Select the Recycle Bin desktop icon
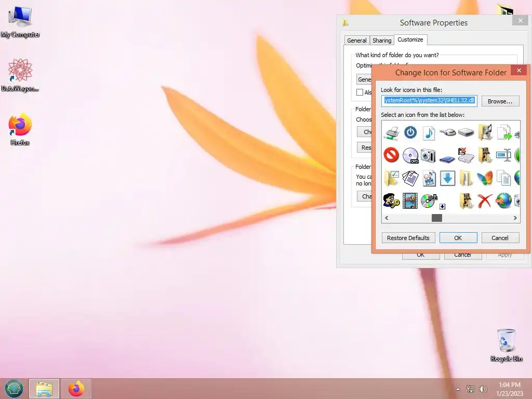The width and height of the screenshot is (532, 399). [x=506, y=345]
